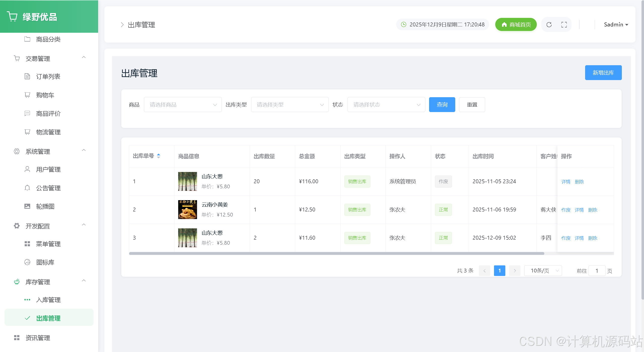
Task: Open 用户管理 via its user icon
Action: [x=27, y=169]
